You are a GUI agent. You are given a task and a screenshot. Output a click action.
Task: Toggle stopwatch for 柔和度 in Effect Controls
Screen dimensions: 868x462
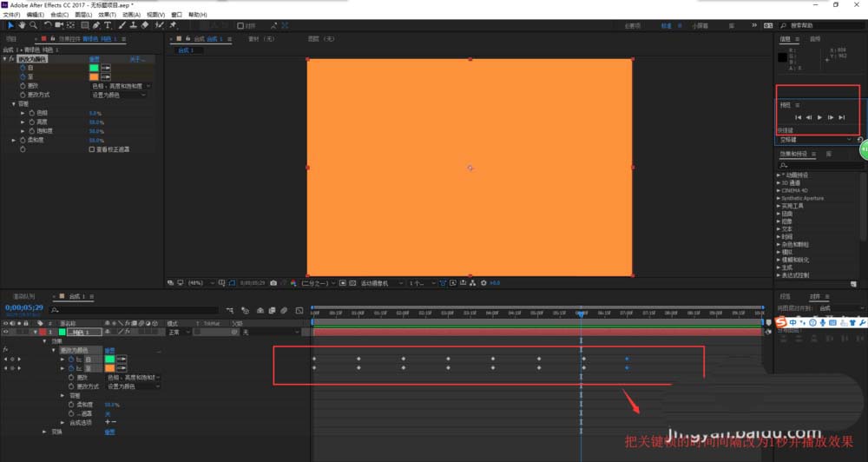pyautogui.click(x=23, y=141)
